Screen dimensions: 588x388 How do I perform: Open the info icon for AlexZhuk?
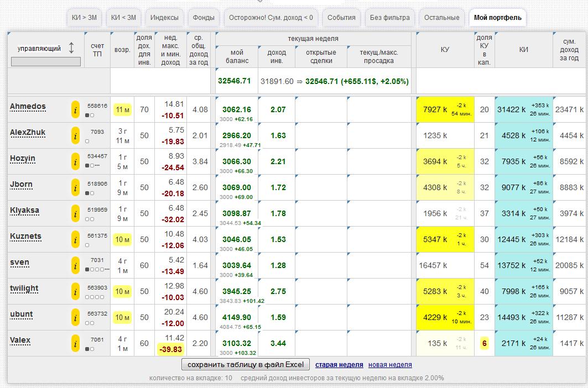pyautogui.click(x=75, y=136)
